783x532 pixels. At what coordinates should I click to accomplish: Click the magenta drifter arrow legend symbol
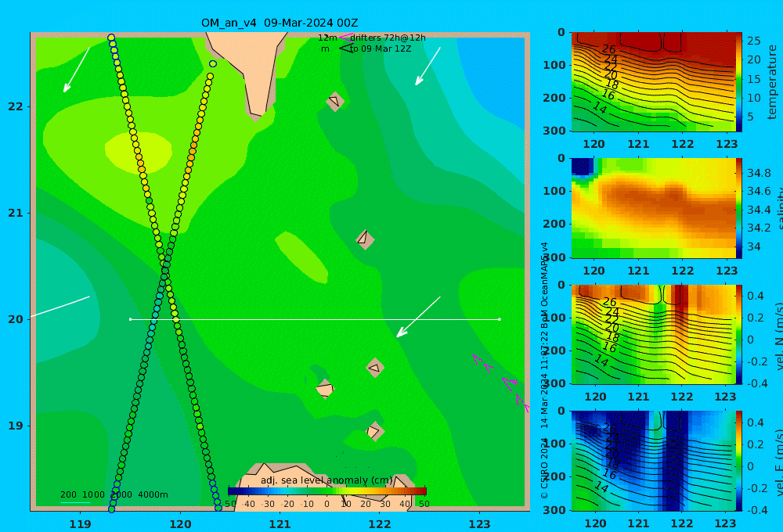click(346, 38)
